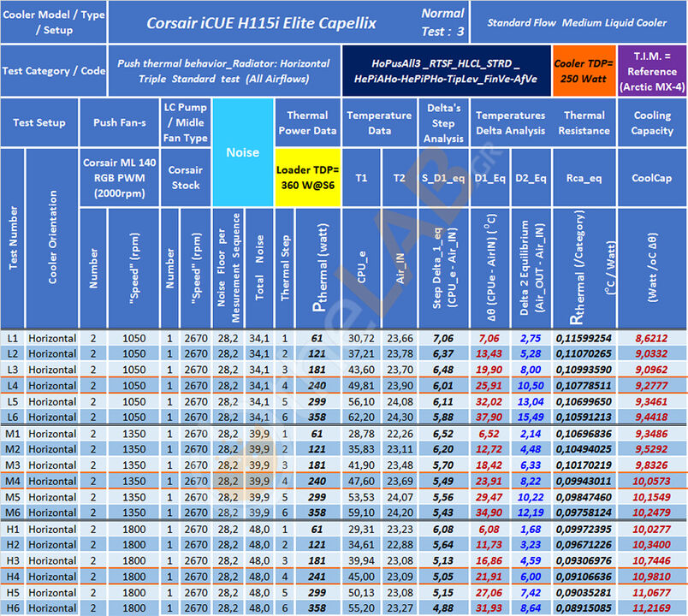The image size is (688, 616).
Task: Click the Temperatures Delta Analysis header
Action: 510,122
